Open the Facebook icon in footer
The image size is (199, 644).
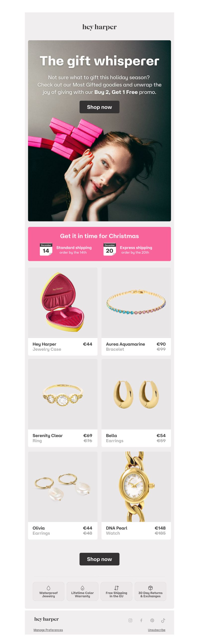(x=141, y=620)
